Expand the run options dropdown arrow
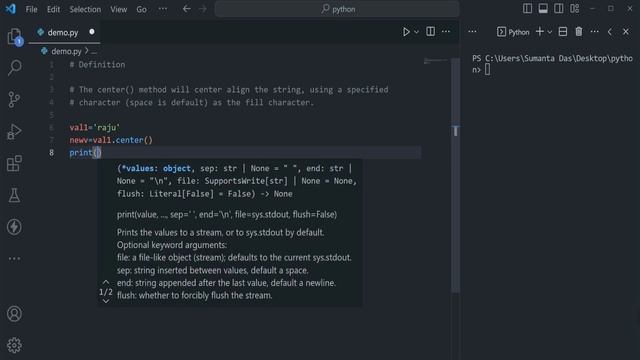This screenshot has width=640, height=360. 416,32
